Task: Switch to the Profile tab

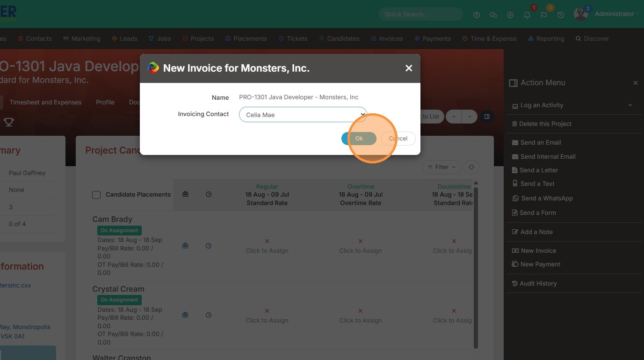Action: (105, 103)
